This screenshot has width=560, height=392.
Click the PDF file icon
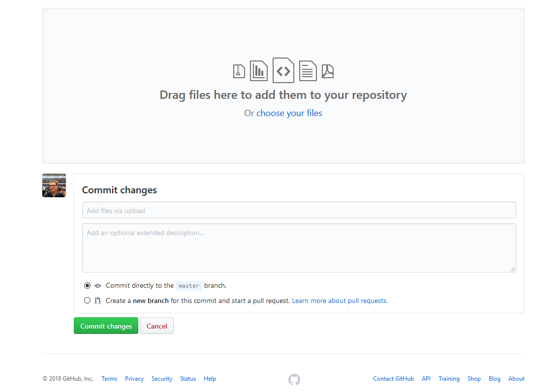tap(327, 70)
